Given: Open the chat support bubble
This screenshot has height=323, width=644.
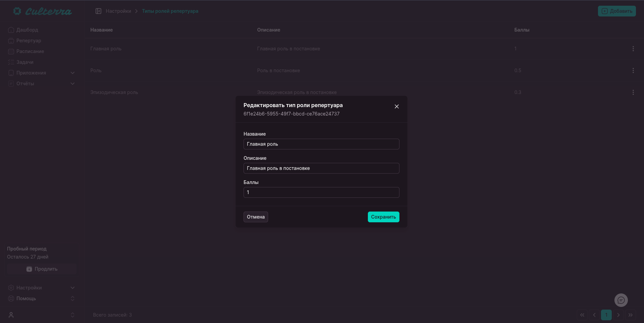Looking at the screenshot, I should pyautogui.click(x=621, y=300).
